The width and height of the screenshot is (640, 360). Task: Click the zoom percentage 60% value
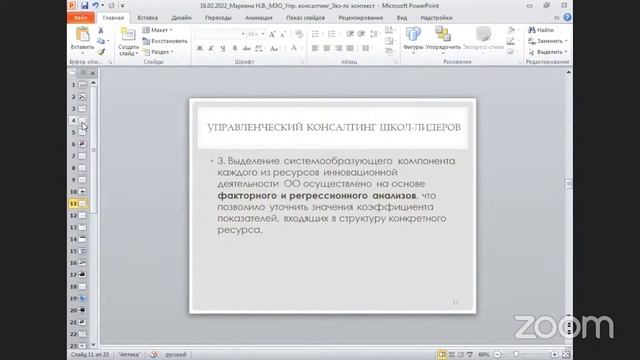coord(484,355)
